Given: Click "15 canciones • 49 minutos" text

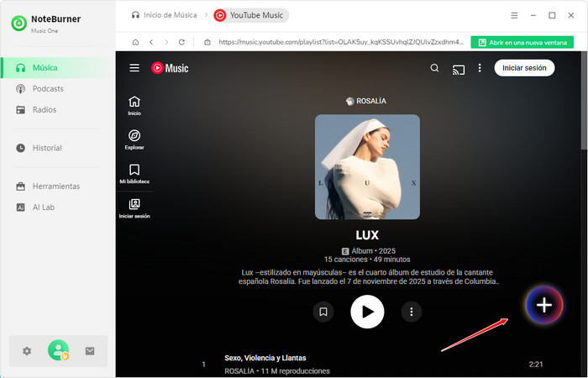Looking at the screenshot, I should pos(367,260).
